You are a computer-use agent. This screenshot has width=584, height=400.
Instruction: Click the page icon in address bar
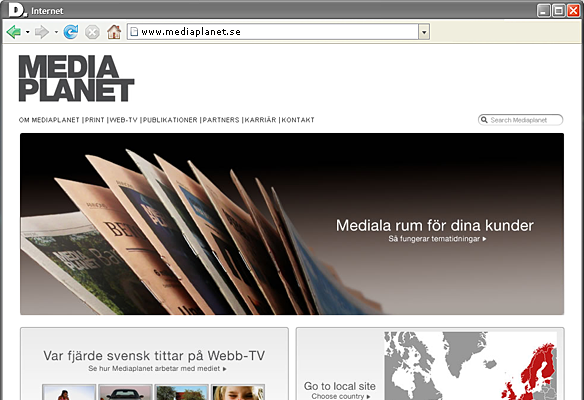134,32
